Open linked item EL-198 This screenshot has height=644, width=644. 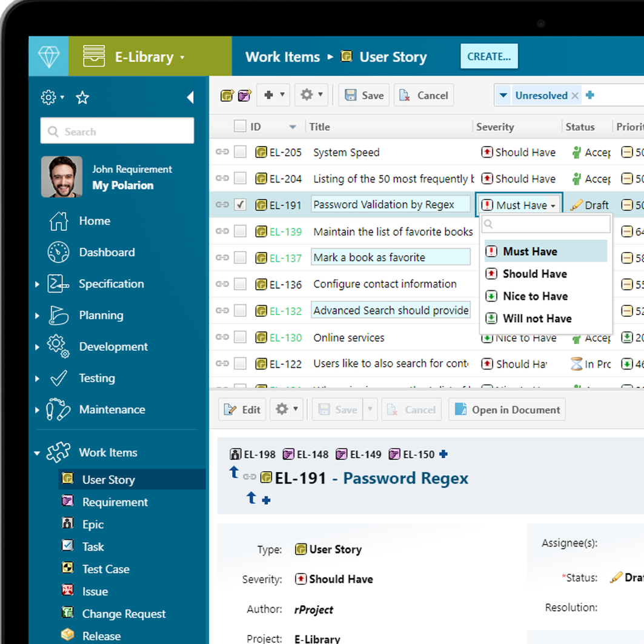coord(253,454)
